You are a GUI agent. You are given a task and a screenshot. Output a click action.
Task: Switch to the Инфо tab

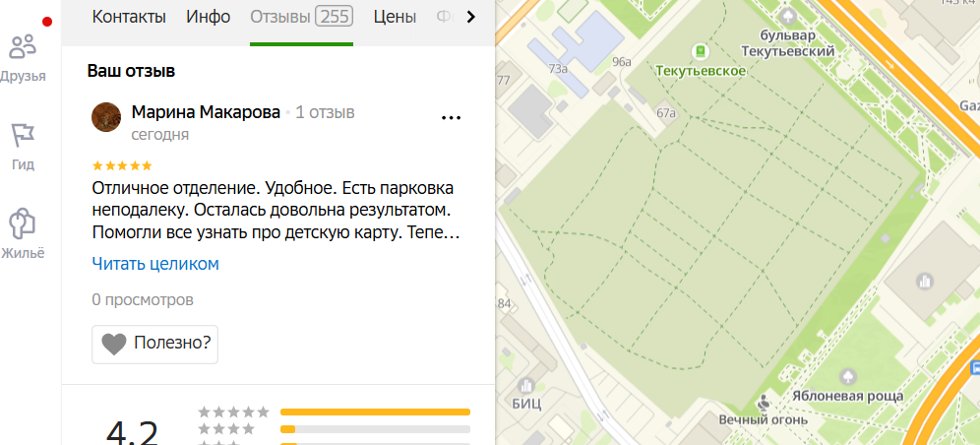coord(209,17)
